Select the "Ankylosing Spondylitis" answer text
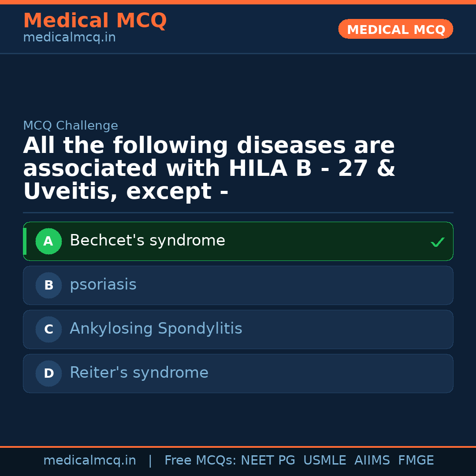This screenshot has width=476, height=476. pyautogui.click(x=156, y=329)
